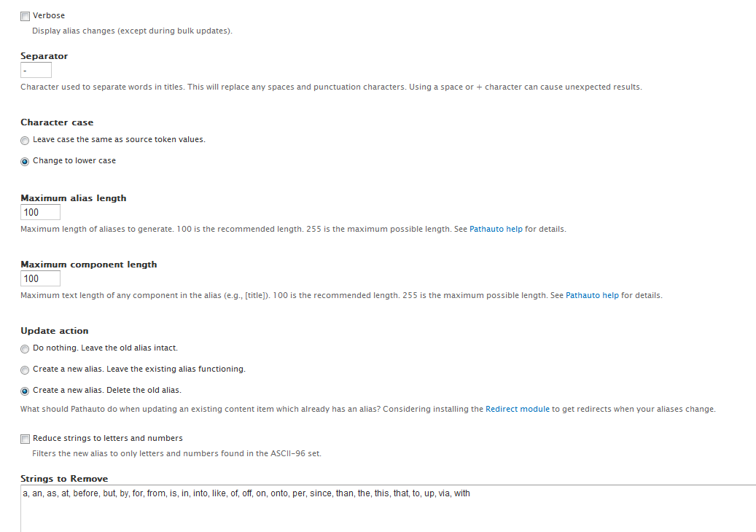
Task: Click the Reduce strings to letters and numbers label
Action: click(107, 438)
